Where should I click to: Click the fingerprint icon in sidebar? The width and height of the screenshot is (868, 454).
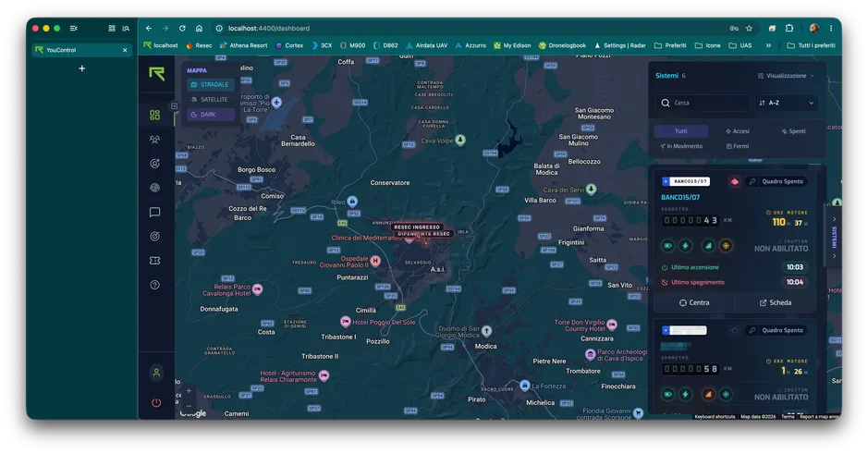(155, 188)
